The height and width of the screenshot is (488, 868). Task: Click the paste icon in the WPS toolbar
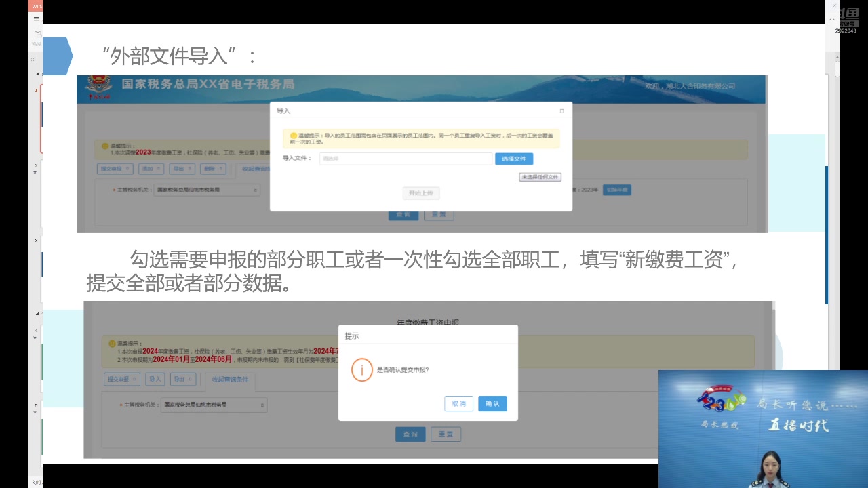coord(37,35)
